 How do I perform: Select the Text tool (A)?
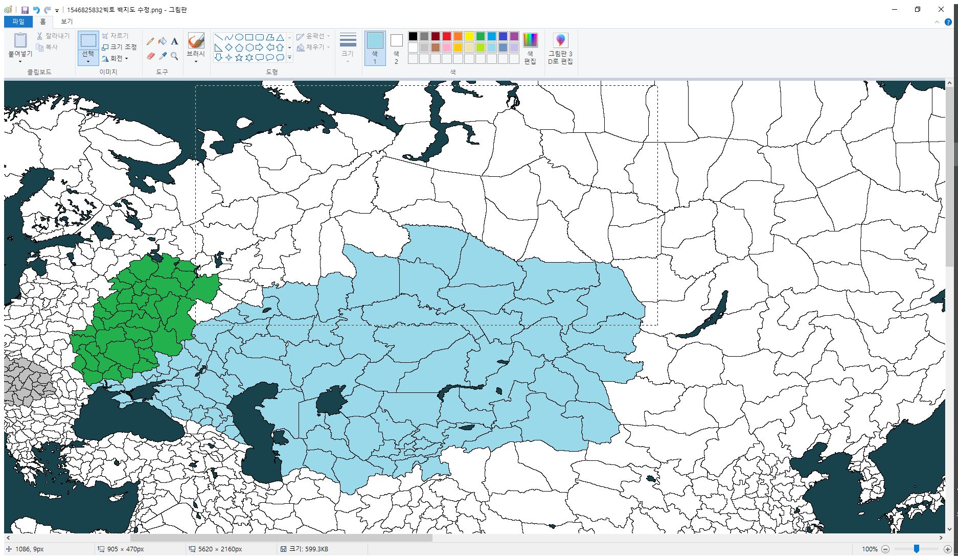(174, 41)
